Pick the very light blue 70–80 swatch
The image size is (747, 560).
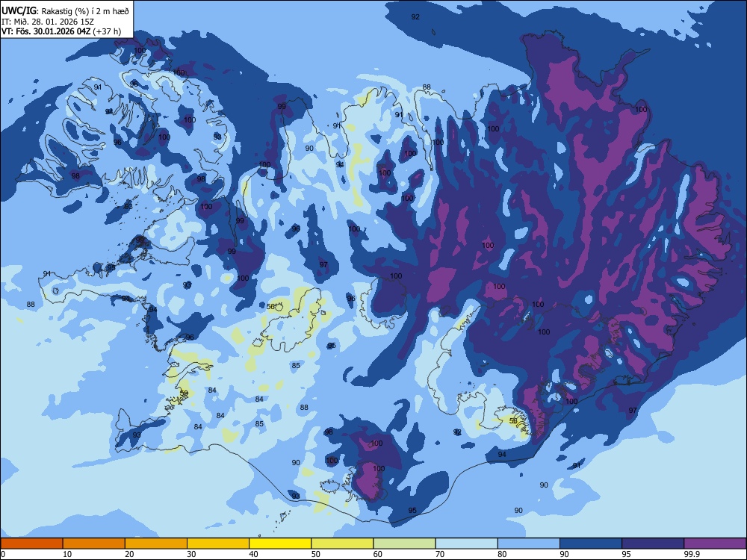(x=467, y=544)
